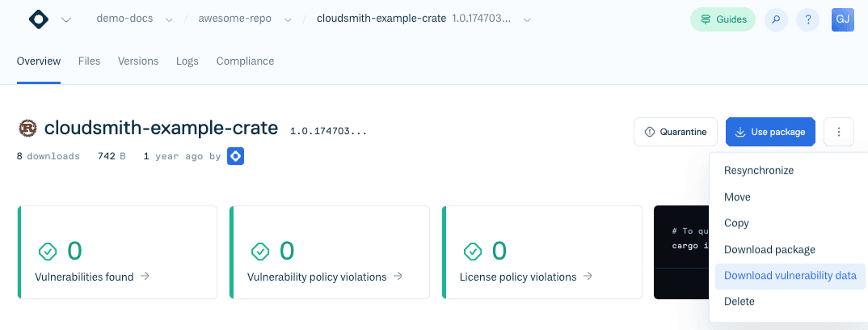Switch to the Files tab
The height and width of the screenshot is (330, 868).
[89, 61]
